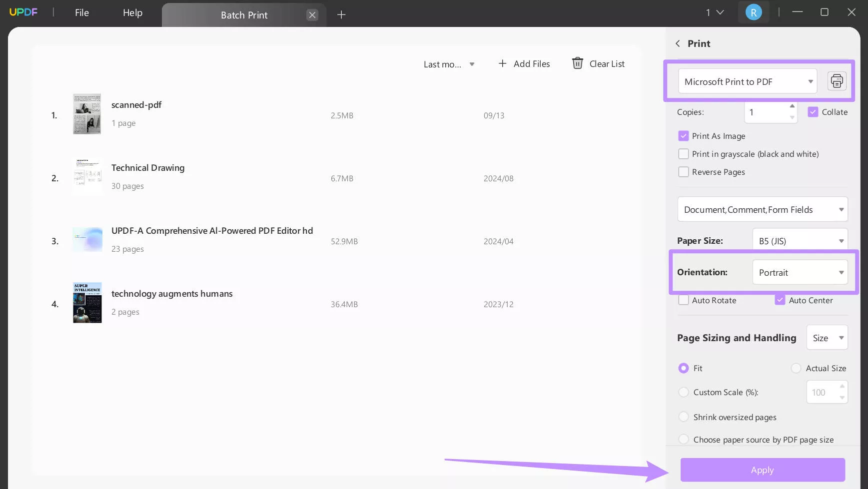Click the 09/13 date entry
This screenshot has width=868, height=489.
(x=494, y=115)
